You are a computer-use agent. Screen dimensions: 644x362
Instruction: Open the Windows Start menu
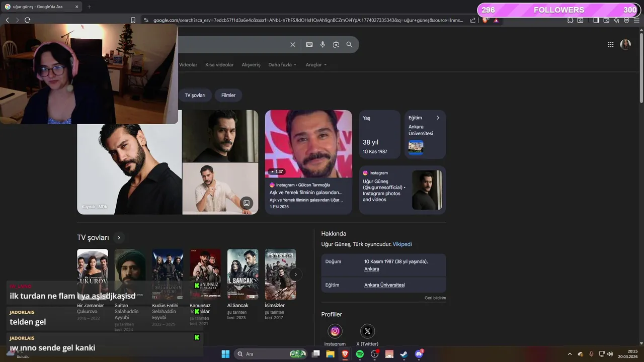pyautogui.click(x=225, y=354)
